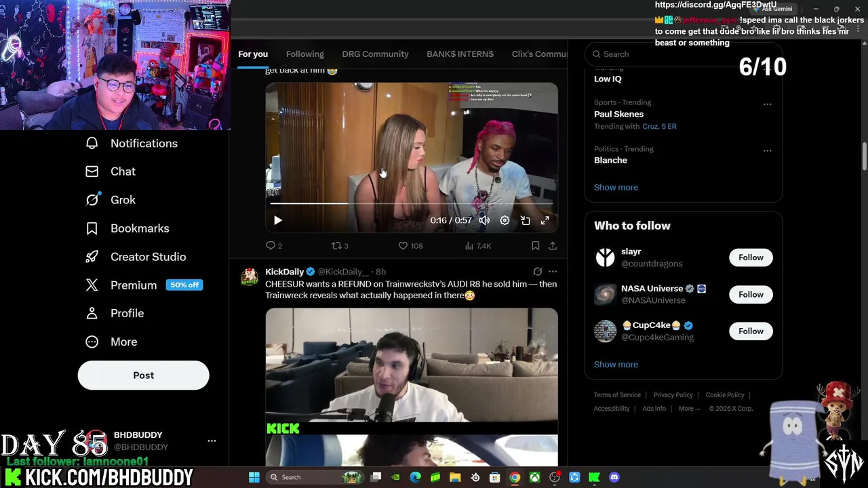
Task: Open the Xbox app from the taskbar
Action: click(535, 477)
